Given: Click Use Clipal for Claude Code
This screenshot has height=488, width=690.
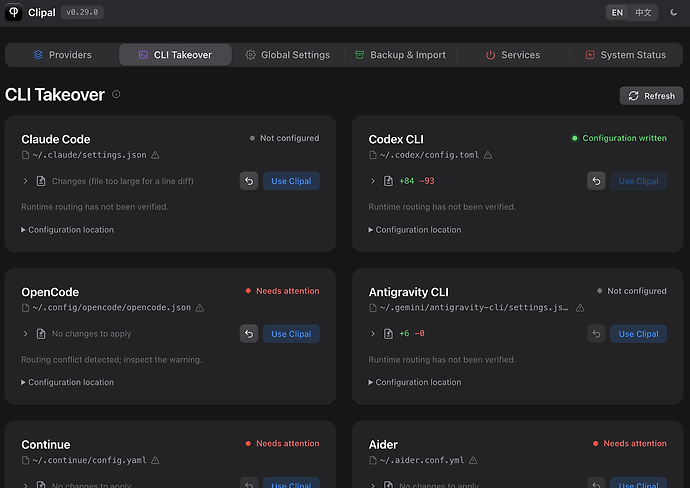Looking at the screenshot, I should click(x=291, y=181).
